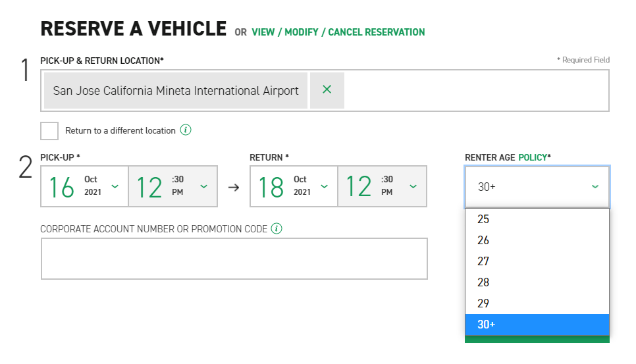The height and width of the screenshot is (364, 636).
Task: Focus the Corporate Account or Promotion Code field
Action: [x=234, y=259]
